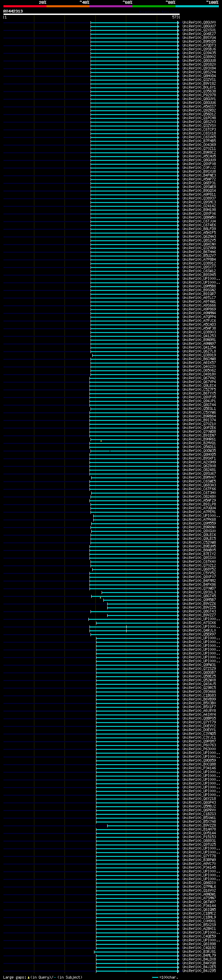
Task: Pick the UniRef100_O93466 row label
Action: tap(199, 691)
